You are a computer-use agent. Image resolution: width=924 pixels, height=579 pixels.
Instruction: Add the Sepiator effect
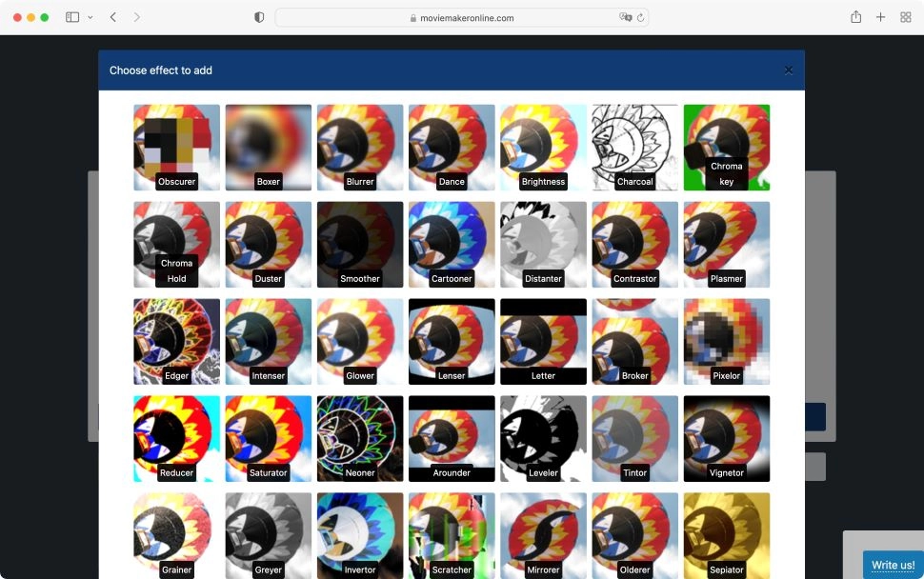tap(726, 535)
